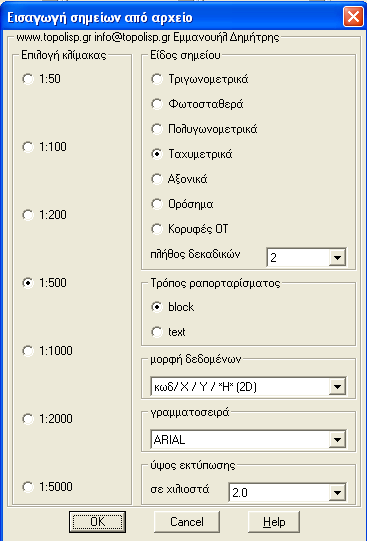Select text plotting mode
The image size is (367, 541).
coord(157,332)
